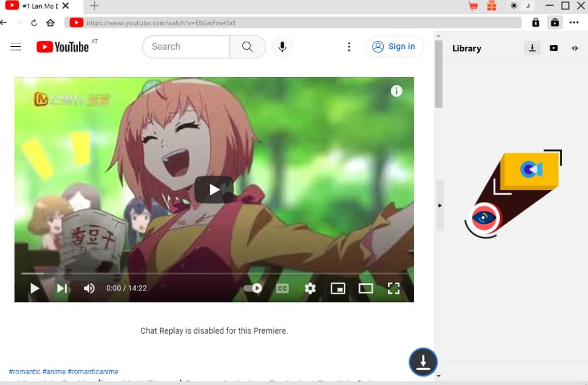Image resolution: width=588 pixels, height=385 pixels.
Task: Collapse the Library side panel arrow
Action: click(x=440, y=205)
